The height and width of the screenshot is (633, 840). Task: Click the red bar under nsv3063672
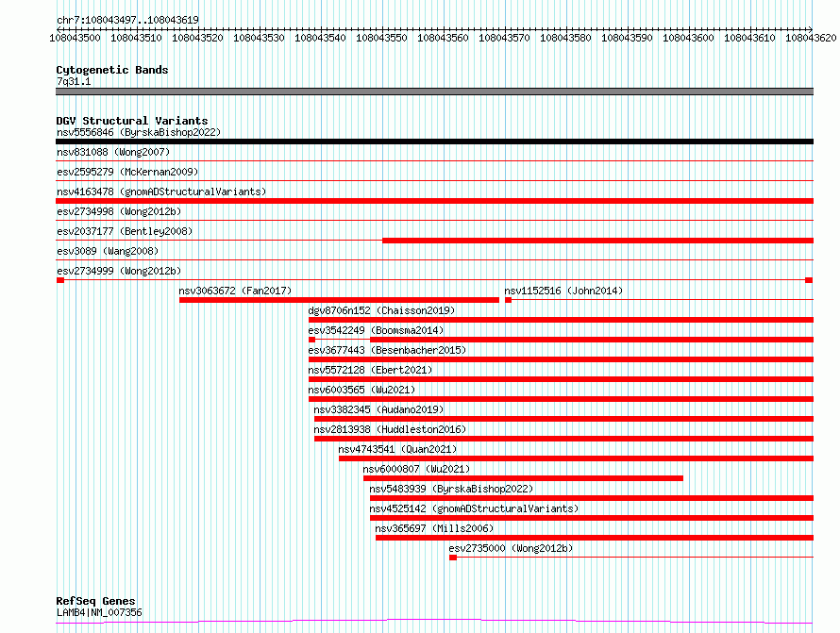[339, 300]
